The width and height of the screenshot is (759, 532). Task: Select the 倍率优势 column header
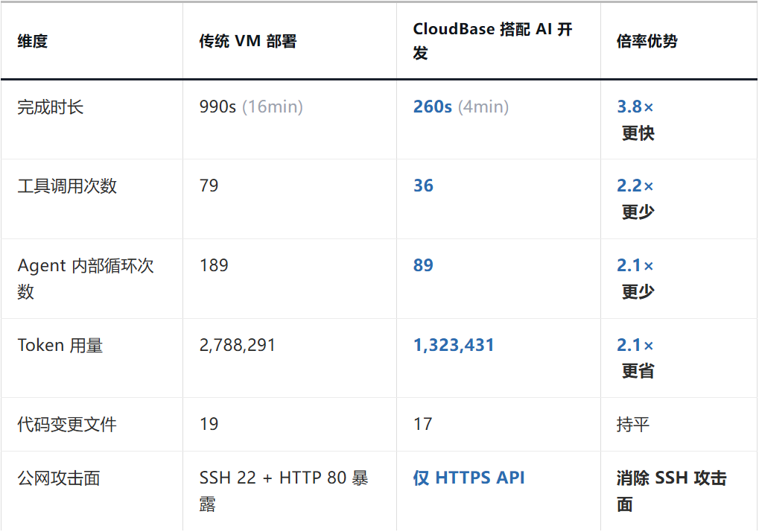pos(647,41)
